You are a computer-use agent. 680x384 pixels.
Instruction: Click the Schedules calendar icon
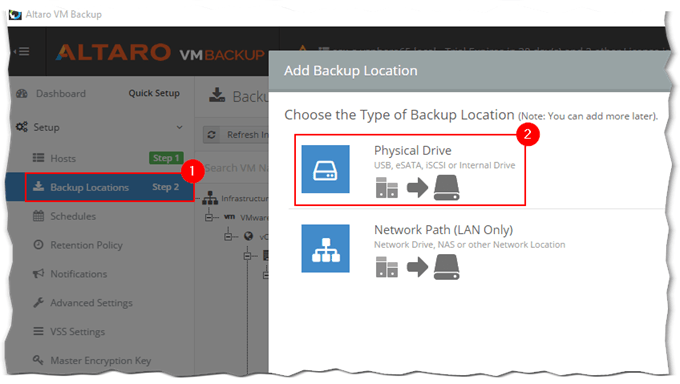click(39, 216)
